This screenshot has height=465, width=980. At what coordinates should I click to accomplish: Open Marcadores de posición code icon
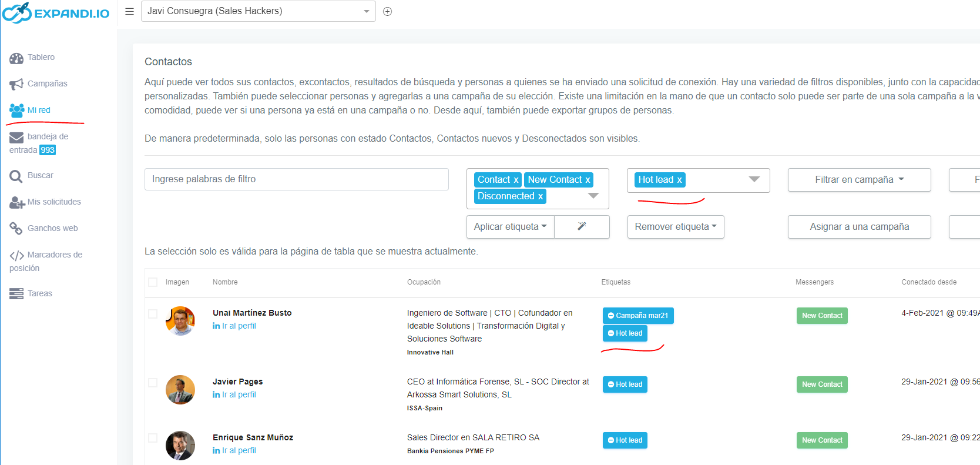pos(16,255)
